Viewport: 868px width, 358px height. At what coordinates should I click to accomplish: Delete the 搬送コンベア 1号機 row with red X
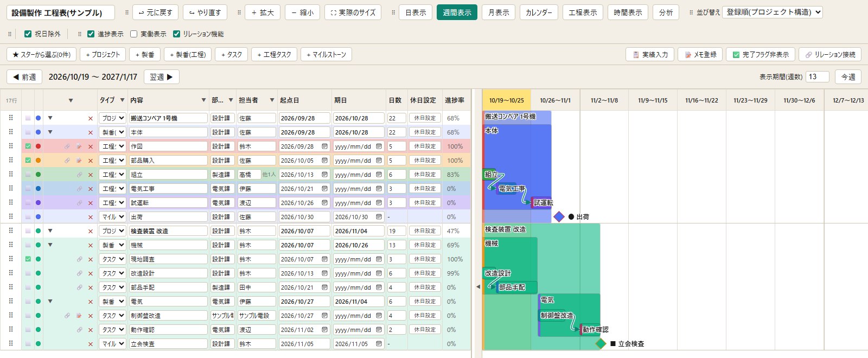pyautogui.click(x=91, y=118)
